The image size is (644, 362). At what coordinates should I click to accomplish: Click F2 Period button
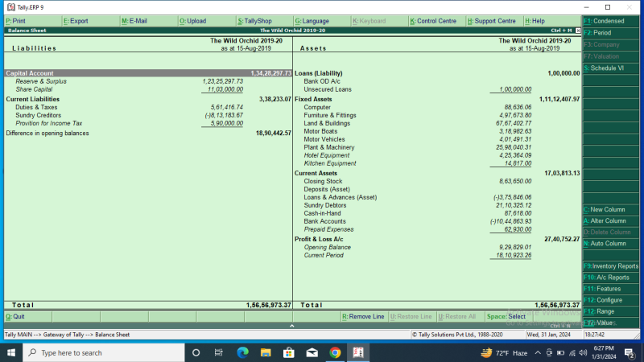pos(611,33)
